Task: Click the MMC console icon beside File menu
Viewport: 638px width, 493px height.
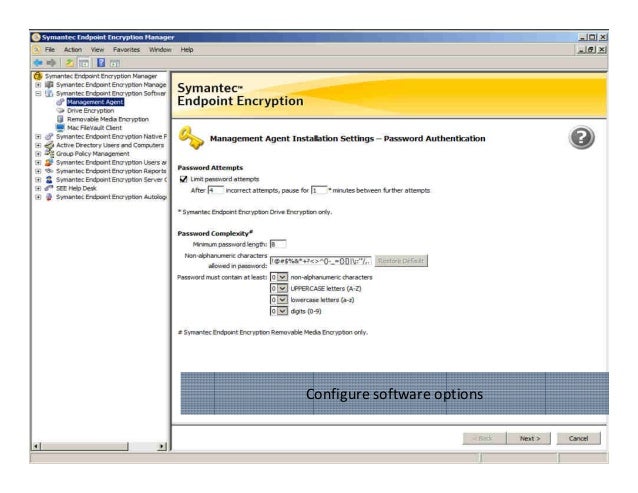Action: pyautogui.click(x=37, y=50)
